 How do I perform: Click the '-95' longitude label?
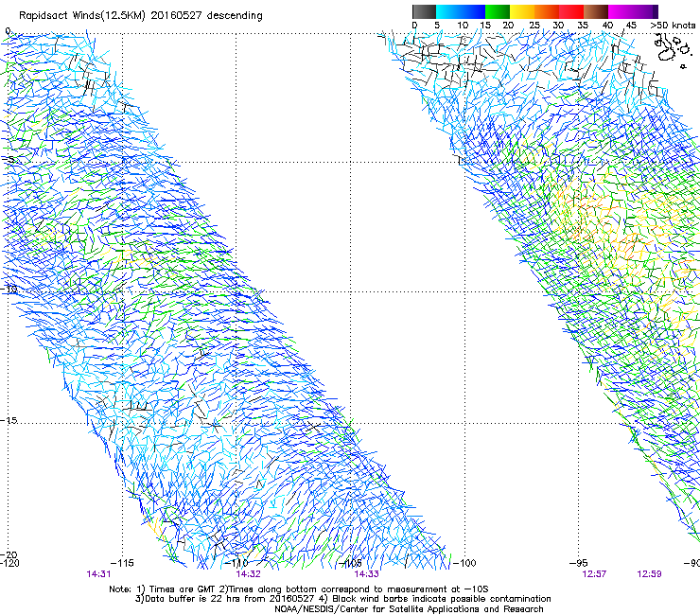[579, 563]
